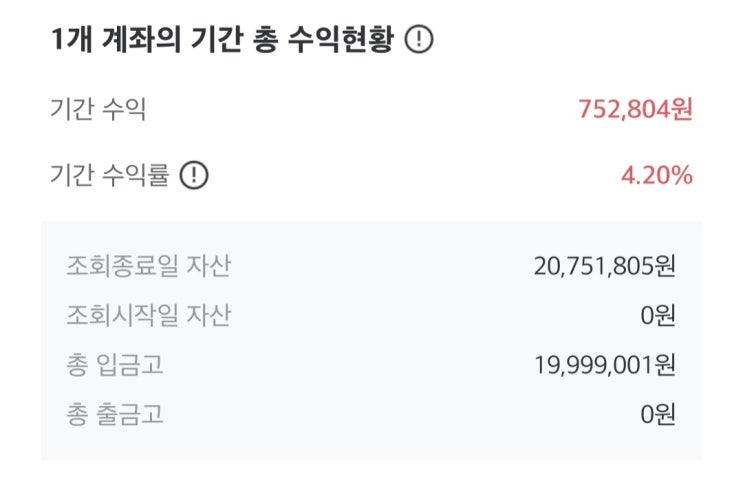Screen dimensions: 743x487
Task: Select the 조회종료일 자산 label
Action: [148, 267]
